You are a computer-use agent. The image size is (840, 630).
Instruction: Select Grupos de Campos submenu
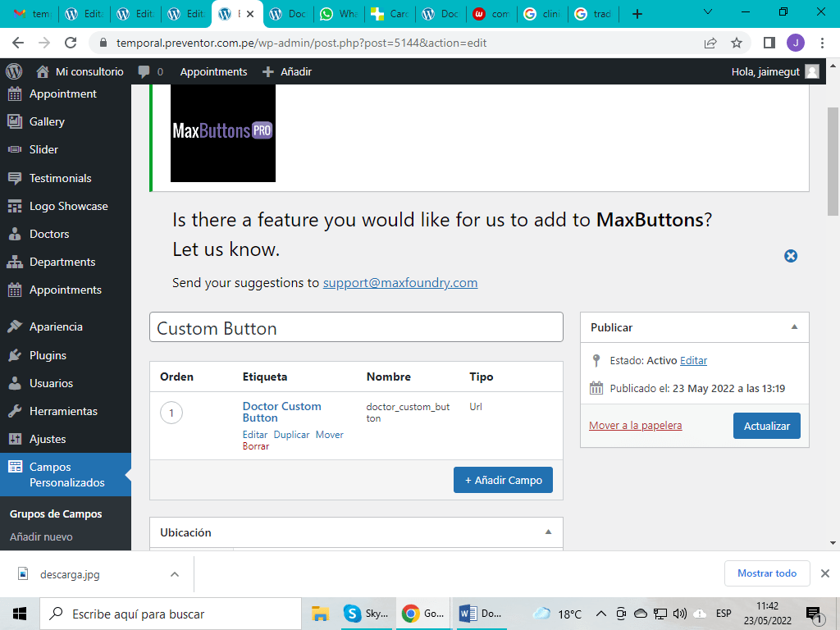click(56, 514)
